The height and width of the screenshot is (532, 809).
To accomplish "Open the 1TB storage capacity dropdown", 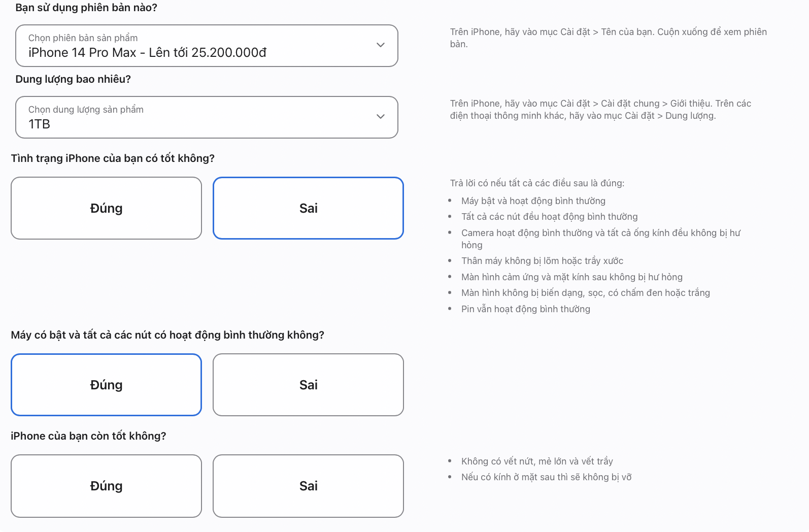I will (x=207, y=117).
